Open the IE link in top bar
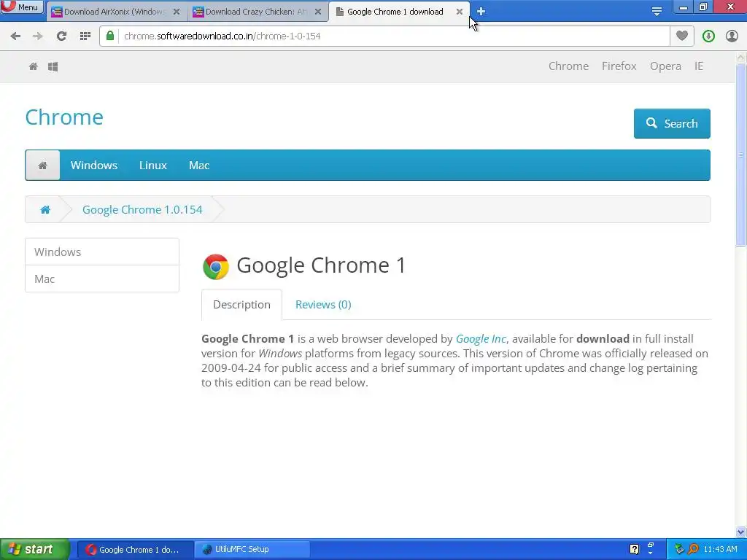This screenshot has height=560, width=747. [698, 66]
